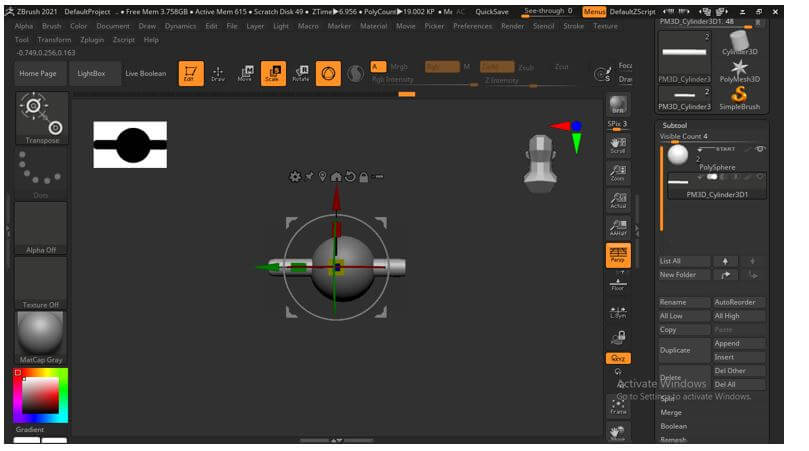Click the Frame icon in right shelf
Screen dimensions: 809x451
618,407
